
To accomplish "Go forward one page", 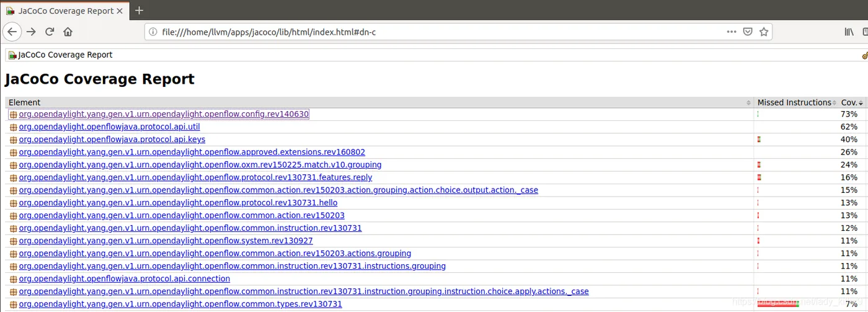I will tap(31, 32).
